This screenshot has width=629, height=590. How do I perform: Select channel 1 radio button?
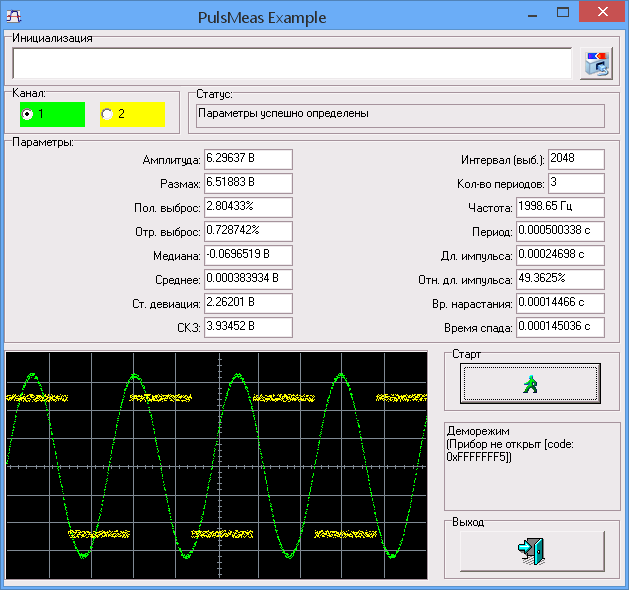(27, 114)
